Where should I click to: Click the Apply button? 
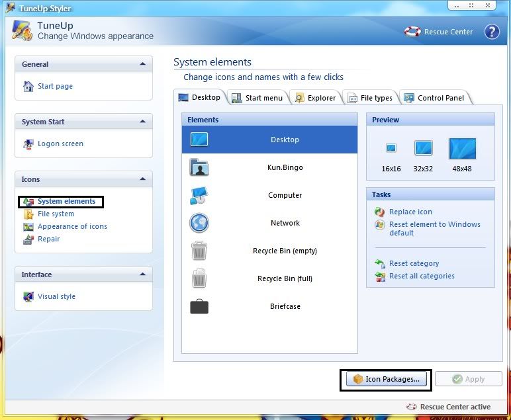(469, 379)
